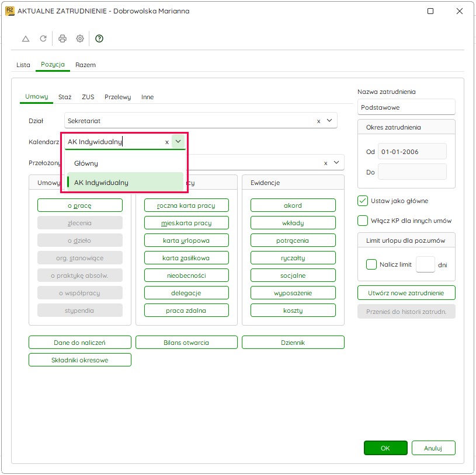Click the 'delegacje' button
The height and width of the screenshot is (475, 476).
tap(186, 293)
